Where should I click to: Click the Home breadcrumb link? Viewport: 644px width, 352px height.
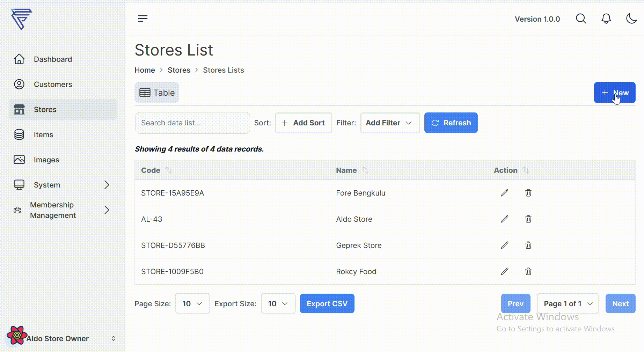tap(145, 70)
